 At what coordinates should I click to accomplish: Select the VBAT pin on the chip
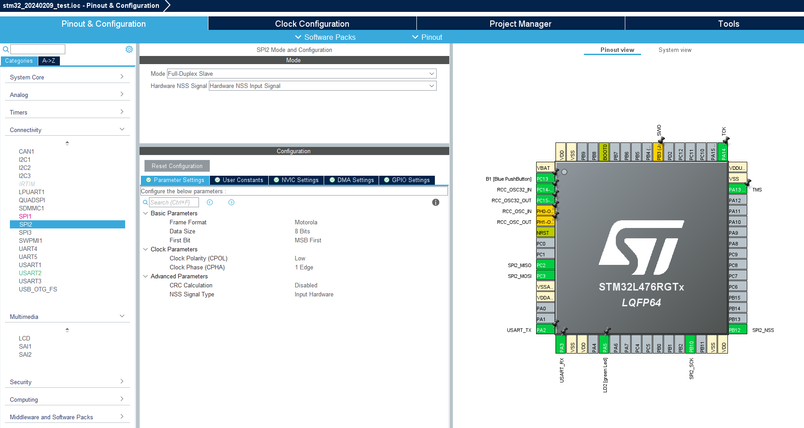click(545, 168)
